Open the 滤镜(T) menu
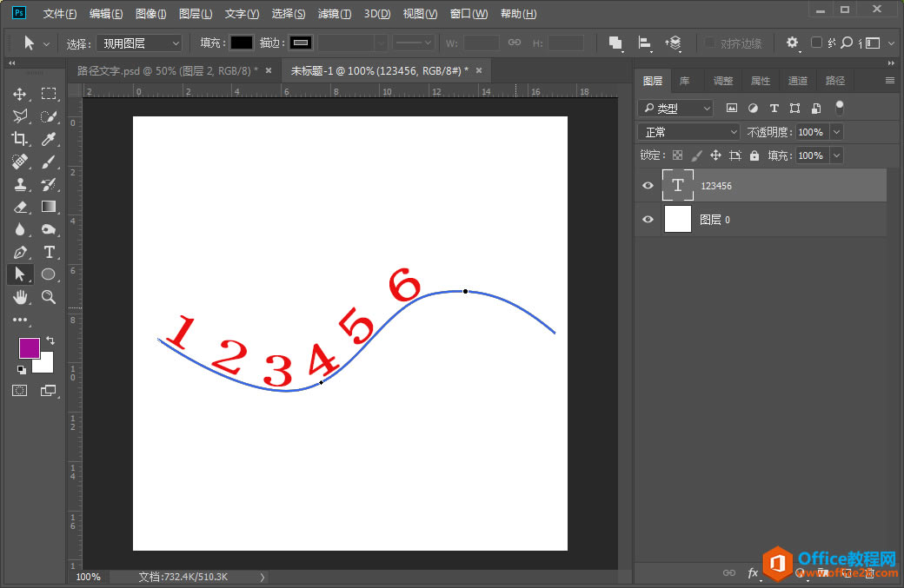 335,13
